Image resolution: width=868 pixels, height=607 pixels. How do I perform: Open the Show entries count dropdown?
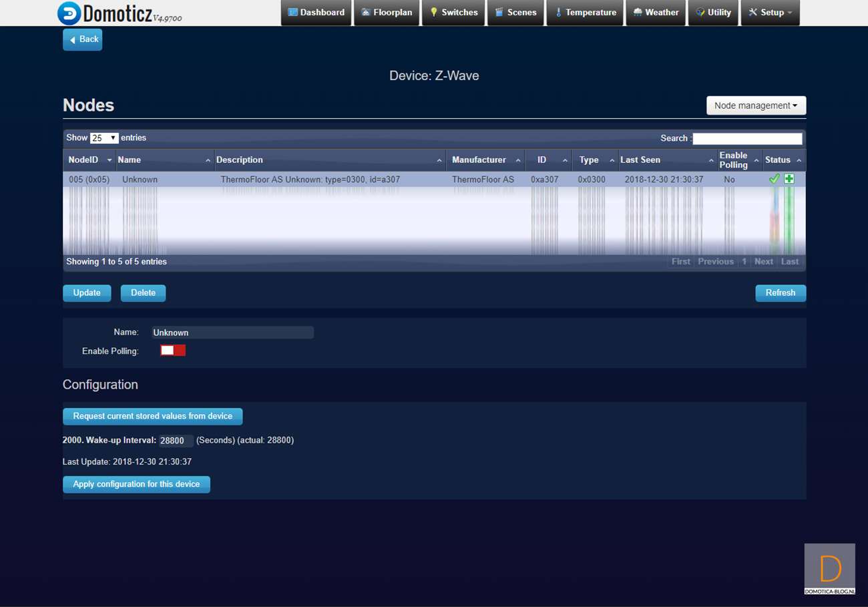click(104, 138)
